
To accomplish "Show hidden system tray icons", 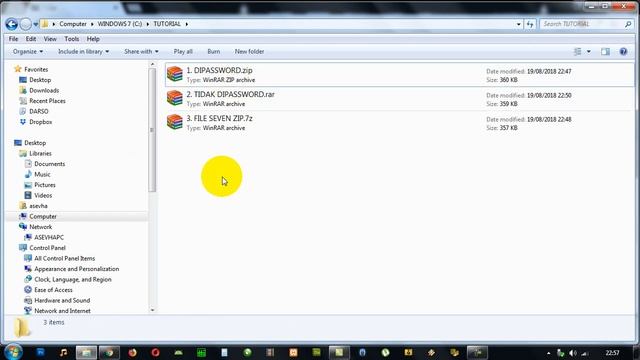I will pos(549,353).
